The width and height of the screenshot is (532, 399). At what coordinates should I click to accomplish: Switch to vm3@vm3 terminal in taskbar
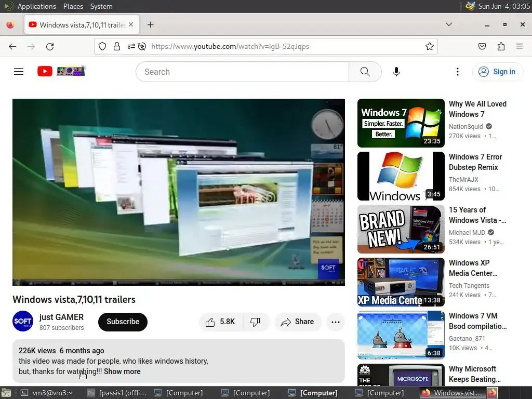(46, 393)
